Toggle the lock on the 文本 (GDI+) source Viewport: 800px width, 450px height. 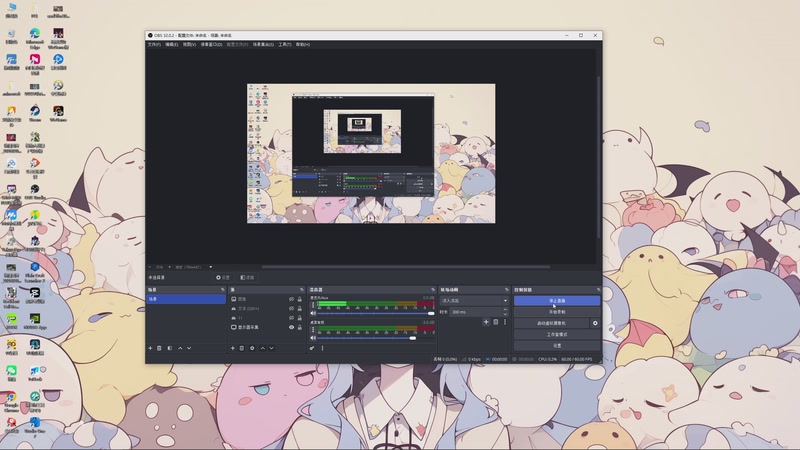(299, 308)
